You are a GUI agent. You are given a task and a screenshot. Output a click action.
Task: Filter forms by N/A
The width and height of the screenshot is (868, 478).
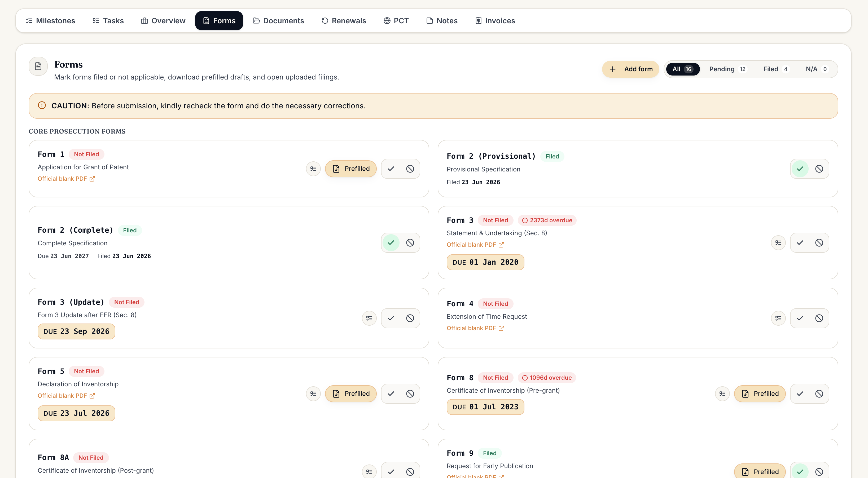coord(817,69)
